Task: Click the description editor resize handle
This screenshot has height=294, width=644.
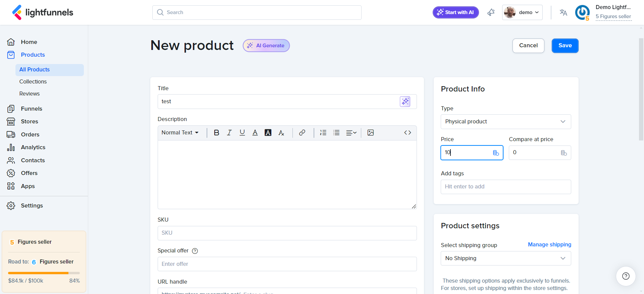Action: pyautogui.click(x=414, y=207)
